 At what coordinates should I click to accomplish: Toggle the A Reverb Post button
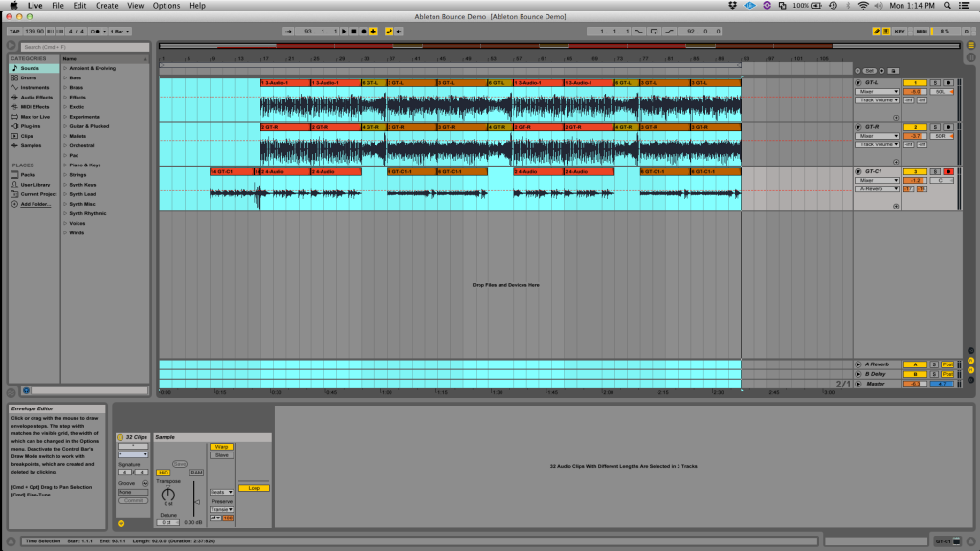point(947,364)
